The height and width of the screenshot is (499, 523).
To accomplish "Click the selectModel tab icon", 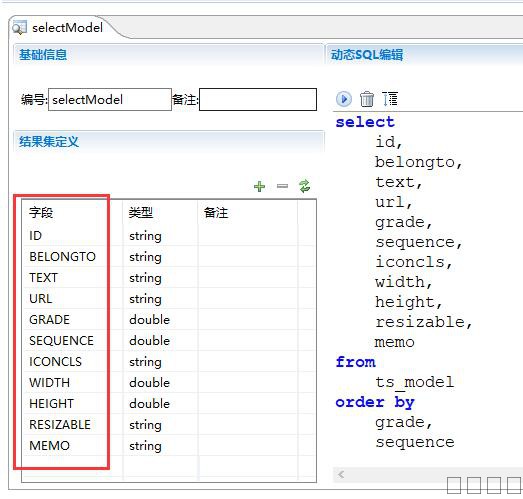I will pyautogui.click(x=19, y=28).
